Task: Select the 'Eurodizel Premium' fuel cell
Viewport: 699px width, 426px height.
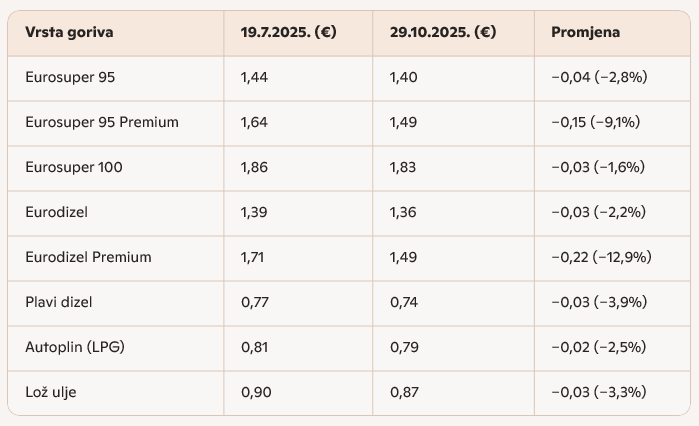Action: [x=88, y=257]
